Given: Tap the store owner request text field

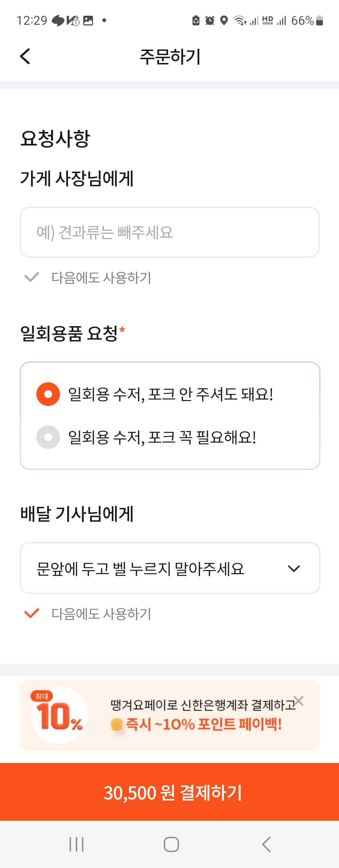Looking at the screenshot, I should coord(169,232).
